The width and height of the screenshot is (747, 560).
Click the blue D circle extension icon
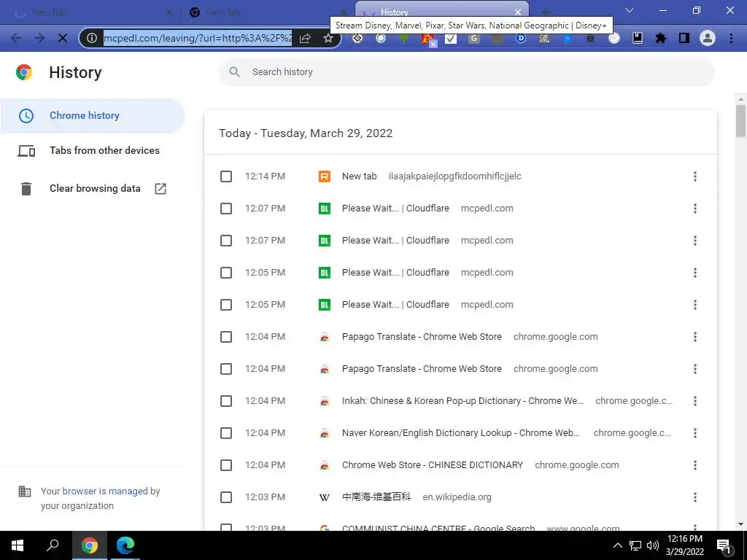coord(521,38)
